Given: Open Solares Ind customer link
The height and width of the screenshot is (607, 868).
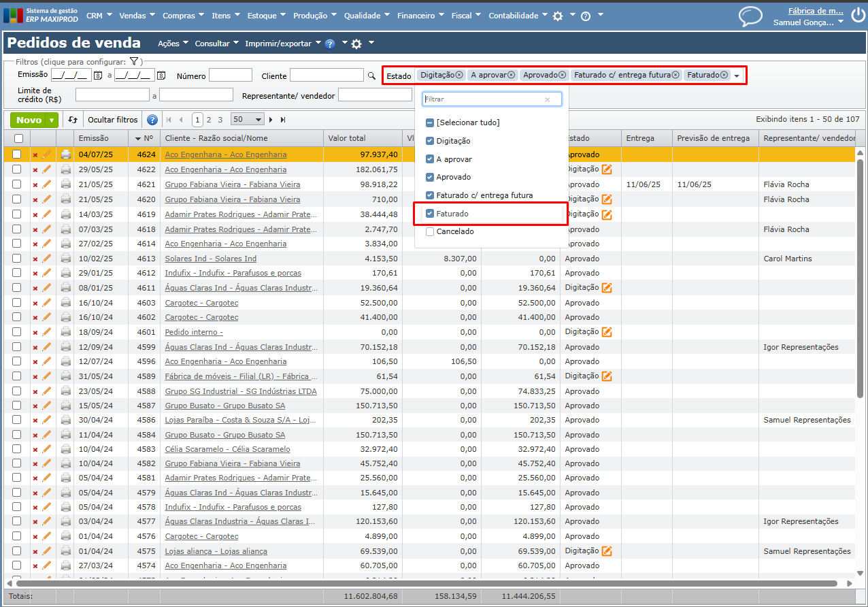Looking at the screenshot, I should (x=210, y=259).
